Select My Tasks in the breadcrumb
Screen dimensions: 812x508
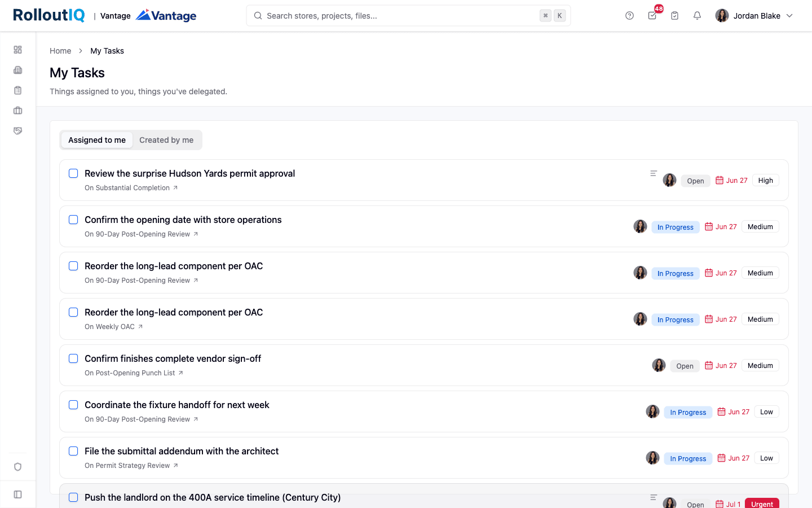[x=107, y=51]
